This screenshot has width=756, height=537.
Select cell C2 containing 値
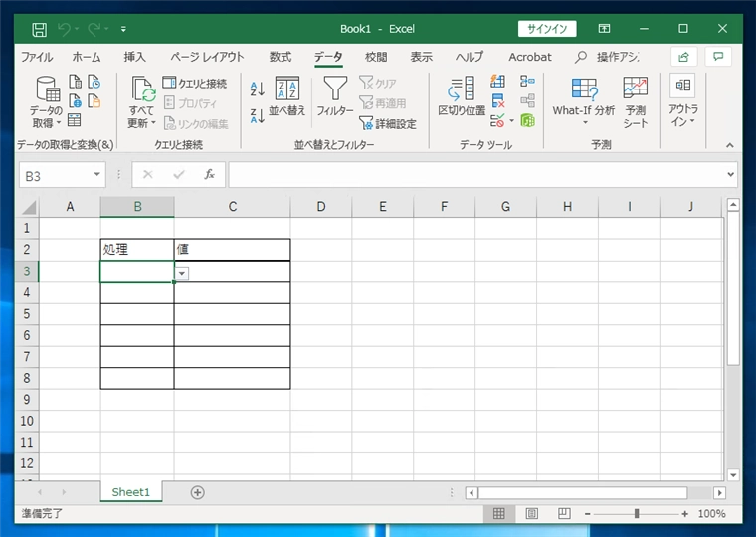(x=233, y=250)
